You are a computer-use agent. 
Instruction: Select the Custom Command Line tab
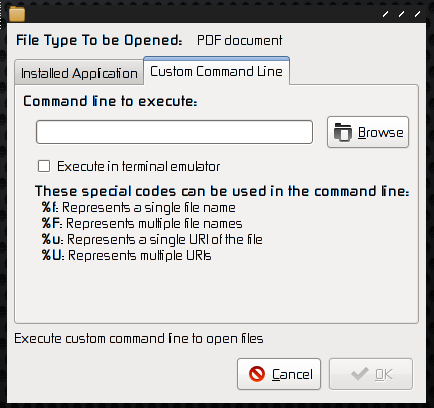coord(216,71)
